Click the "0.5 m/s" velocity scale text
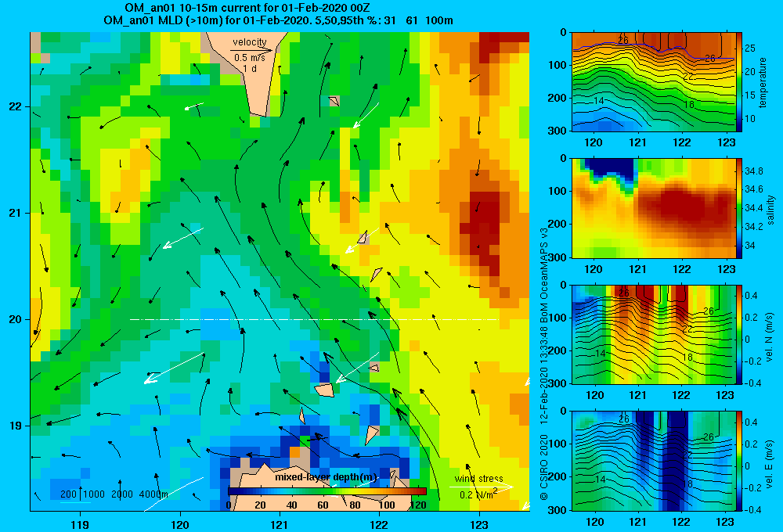The height and width of the screenshot is (532, 783). click(x=249, y=58)
